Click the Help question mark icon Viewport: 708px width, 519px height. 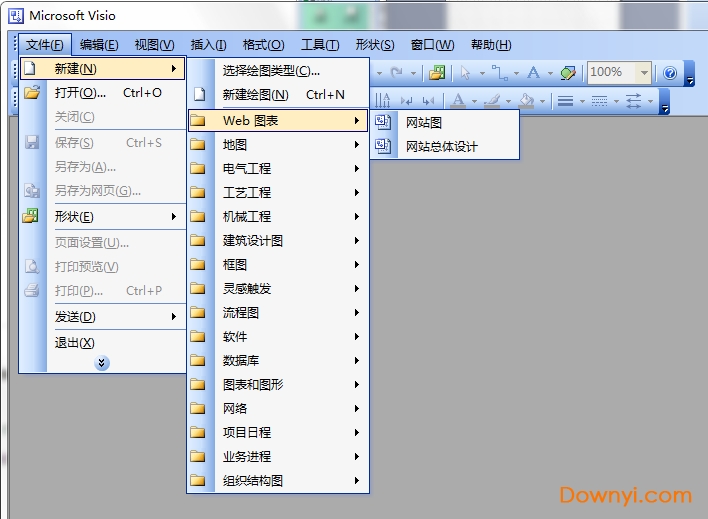coord(670,72)
